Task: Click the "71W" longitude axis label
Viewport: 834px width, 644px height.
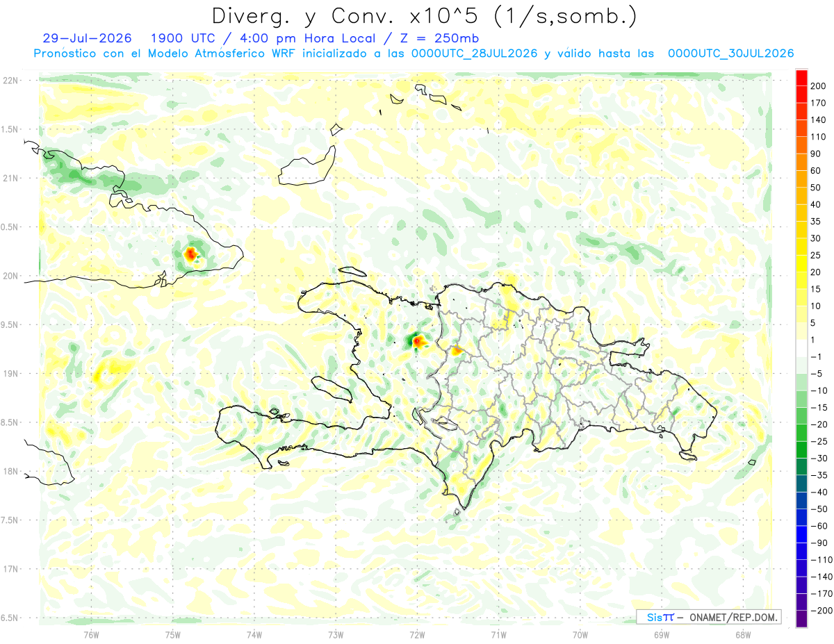Action: click(498, 634)
